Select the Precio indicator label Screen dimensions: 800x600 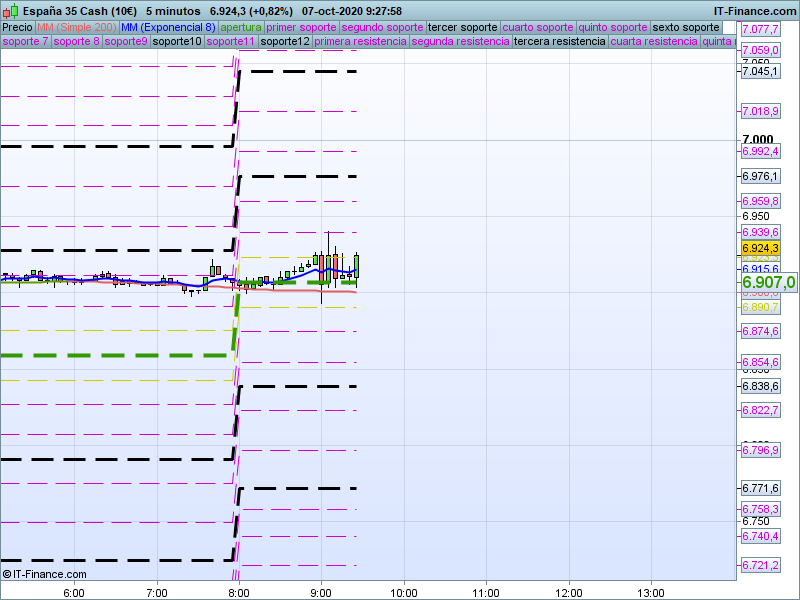17,28
